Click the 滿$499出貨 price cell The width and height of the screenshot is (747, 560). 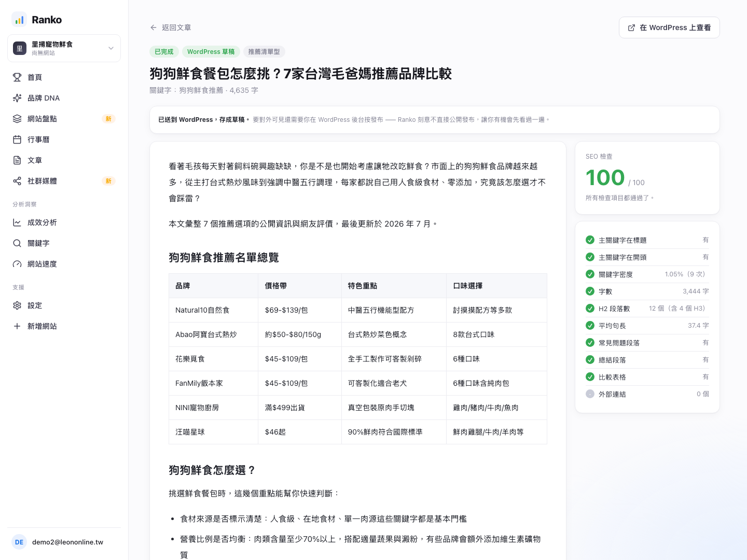click(x=300, y=408)
